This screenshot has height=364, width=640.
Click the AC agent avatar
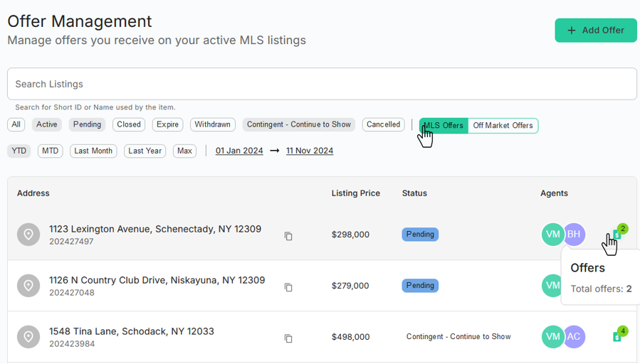coord(574,337)
